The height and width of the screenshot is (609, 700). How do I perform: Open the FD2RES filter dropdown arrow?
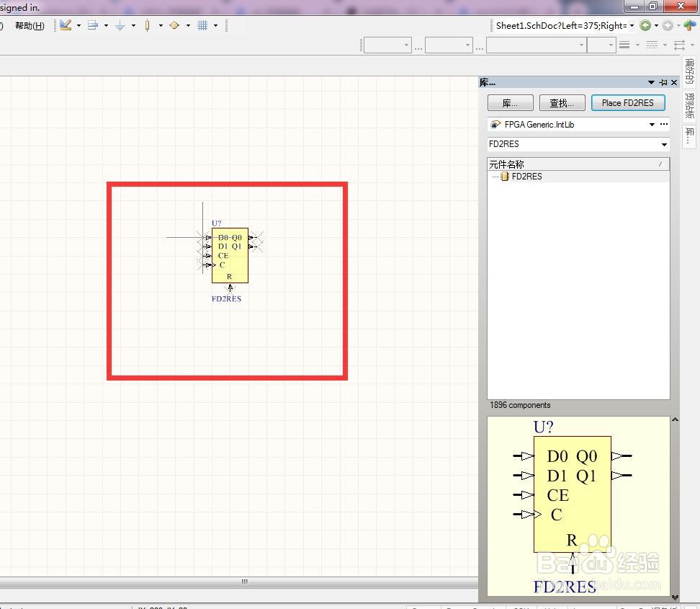point(664,144)
